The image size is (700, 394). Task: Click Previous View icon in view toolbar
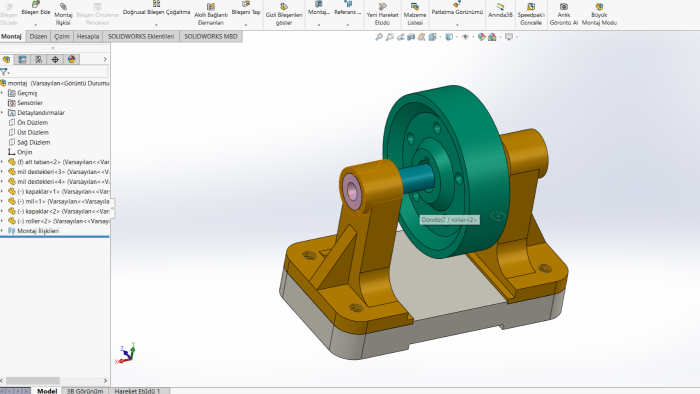pos(400,37)
